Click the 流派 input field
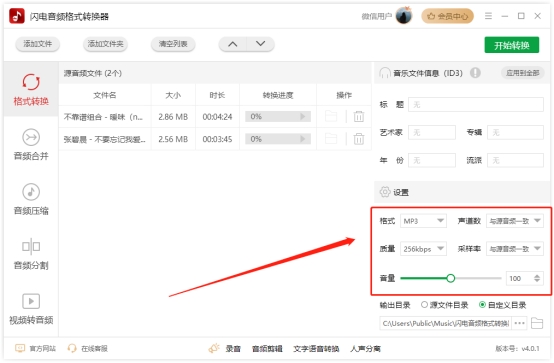554x363 pixels. click(515, 160)
